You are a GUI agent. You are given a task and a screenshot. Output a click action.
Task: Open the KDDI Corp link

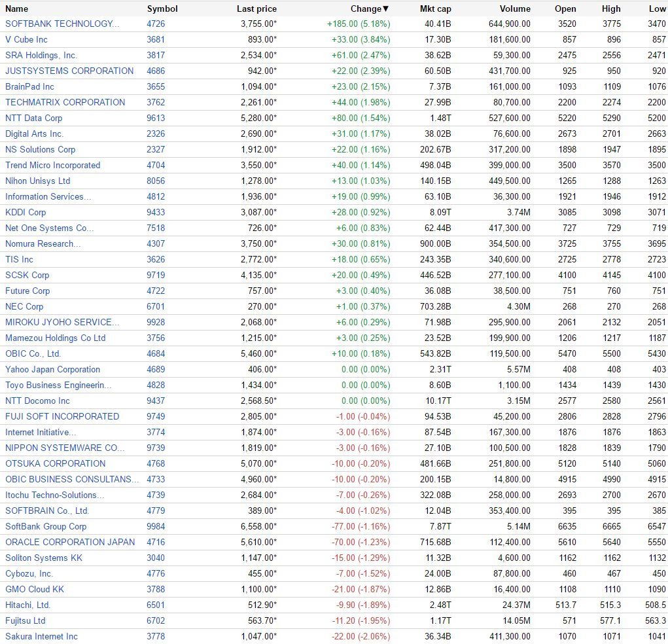(x=26, y=212)
